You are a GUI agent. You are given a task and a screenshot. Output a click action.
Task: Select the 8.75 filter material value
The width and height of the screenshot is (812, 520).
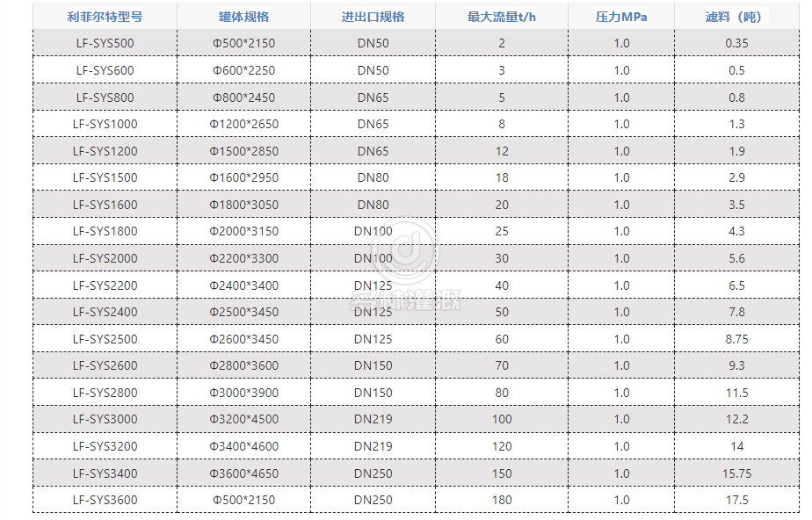point(736,338)
